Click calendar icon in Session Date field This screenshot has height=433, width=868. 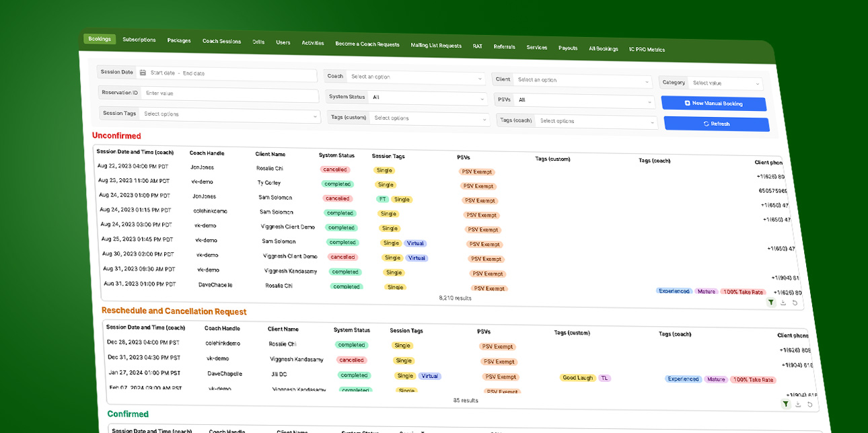pos(143,73)
